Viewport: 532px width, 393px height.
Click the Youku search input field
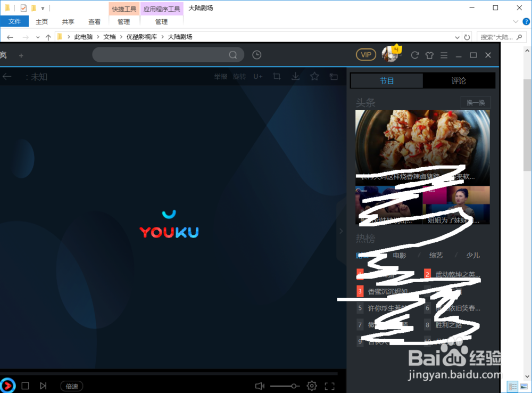[x=168, y=55]
